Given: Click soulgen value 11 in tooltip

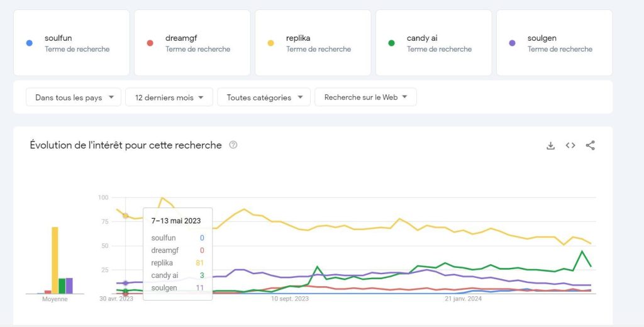Looking at the screenshot, I should pos(199,287).
